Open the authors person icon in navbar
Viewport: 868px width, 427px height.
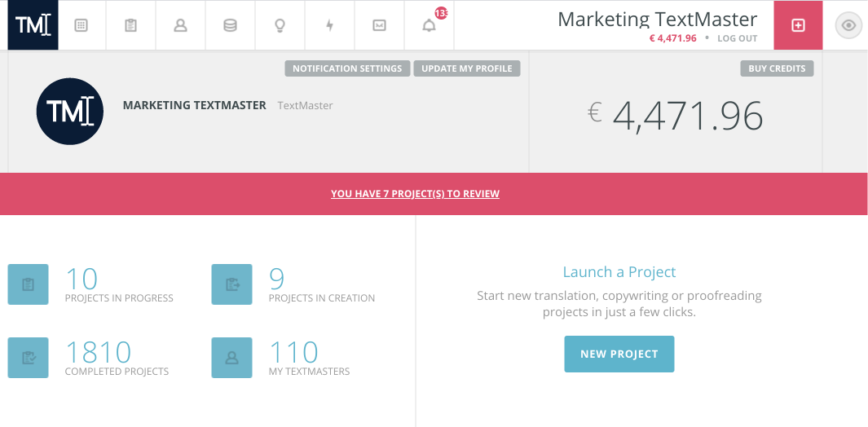[x=180, y=25]
